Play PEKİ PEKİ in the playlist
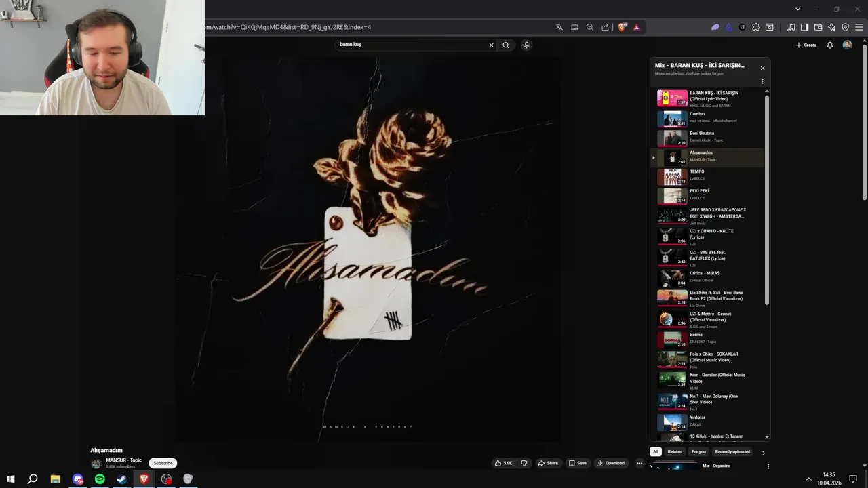Screen dimensions: 868x488 pos(707,196)
